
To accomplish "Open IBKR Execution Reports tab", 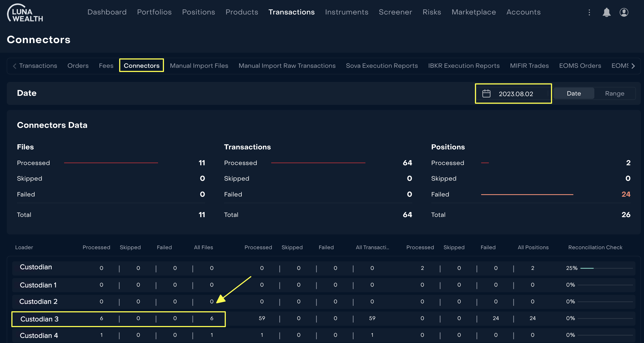I will pyautogui.click(x=464, y=66).
